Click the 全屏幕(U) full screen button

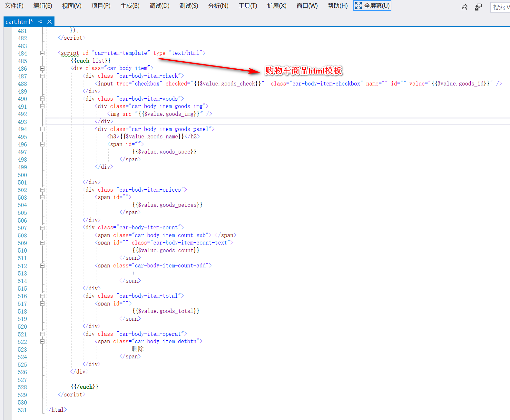(372, 6)
